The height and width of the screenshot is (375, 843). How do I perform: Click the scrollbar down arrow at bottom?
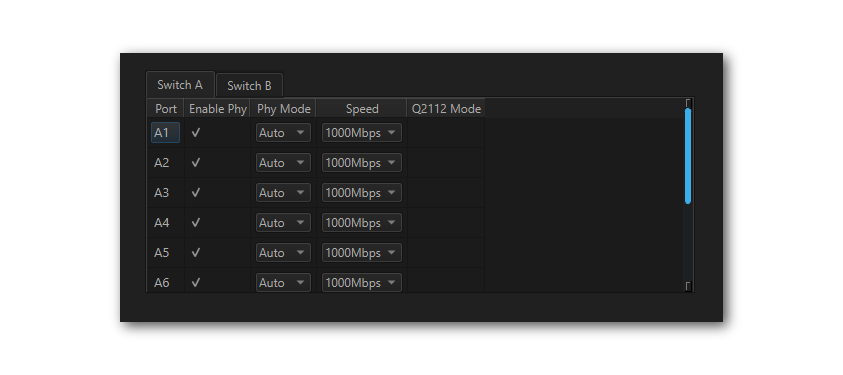point(688,287)
